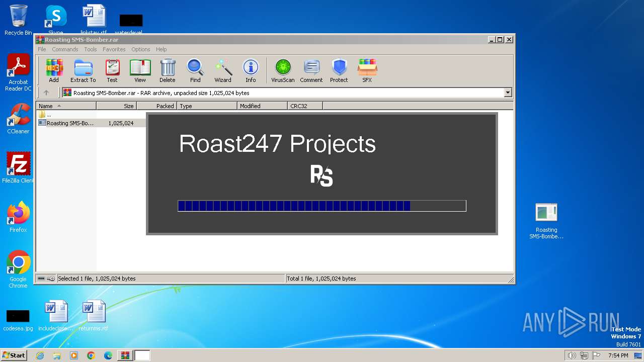Show archive Info

tap(251, 70)
